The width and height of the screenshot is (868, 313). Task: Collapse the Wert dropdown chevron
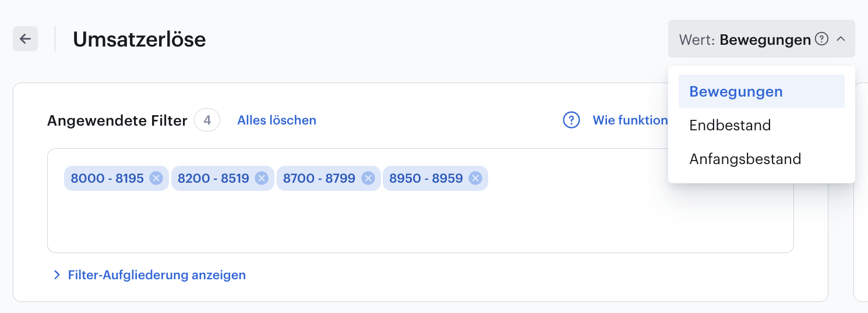tap(841, 39)
